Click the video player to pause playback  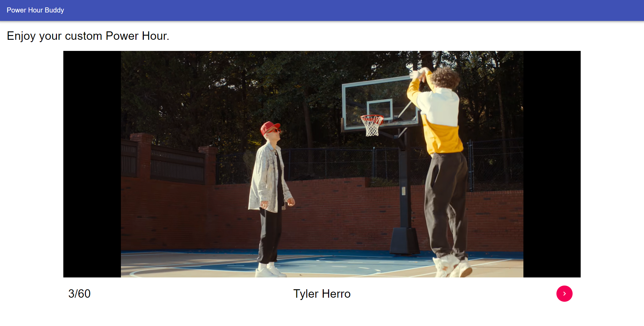[322, 164]
